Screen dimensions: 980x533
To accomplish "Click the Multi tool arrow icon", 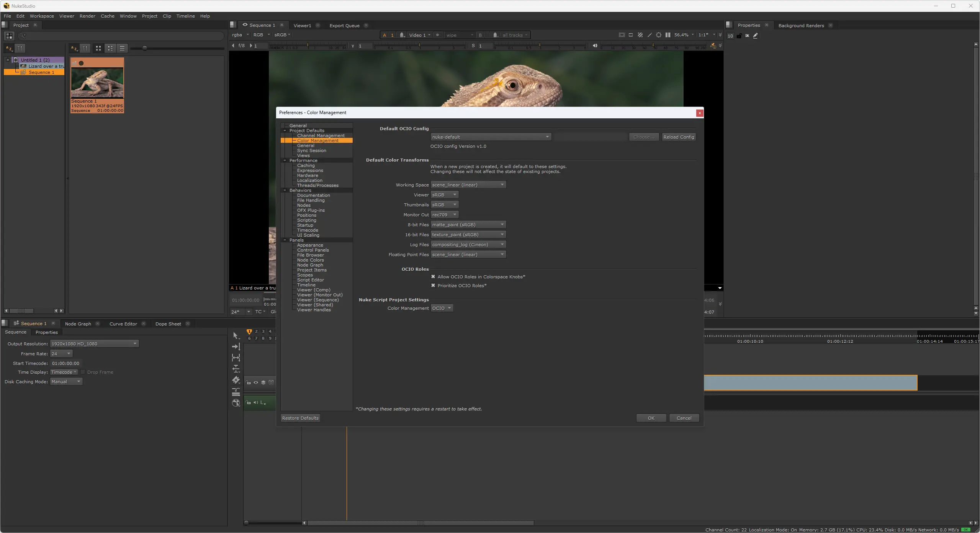I will point(236,335).
